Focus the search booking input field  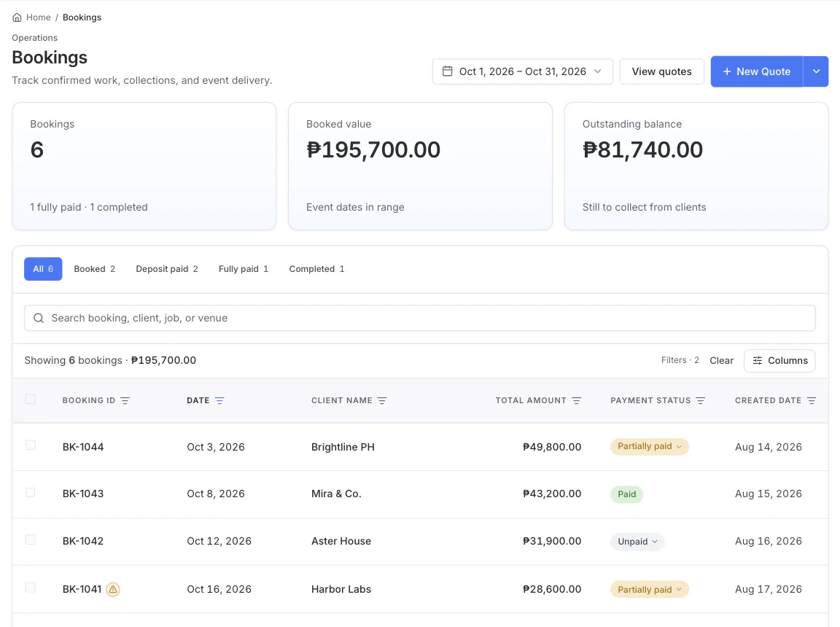click(419, 318)
